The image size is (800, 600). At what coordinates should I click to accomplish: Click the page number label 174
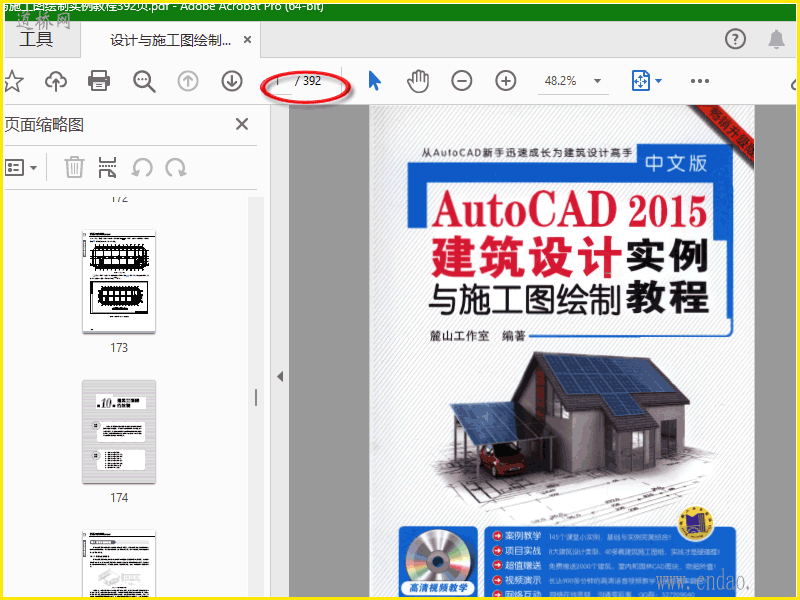pos(119,498)
